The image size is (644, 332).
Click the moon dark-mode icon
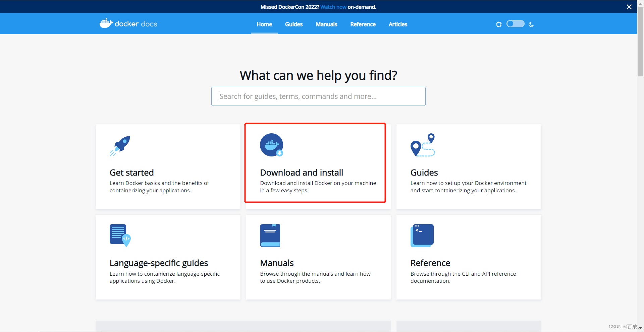coord(531,24)
